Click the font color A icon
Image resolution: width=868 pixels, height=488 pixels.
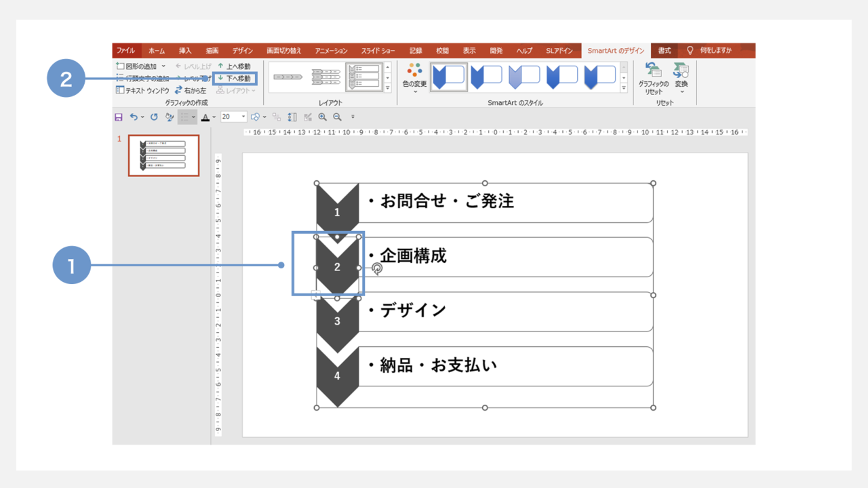click(205, 117)
